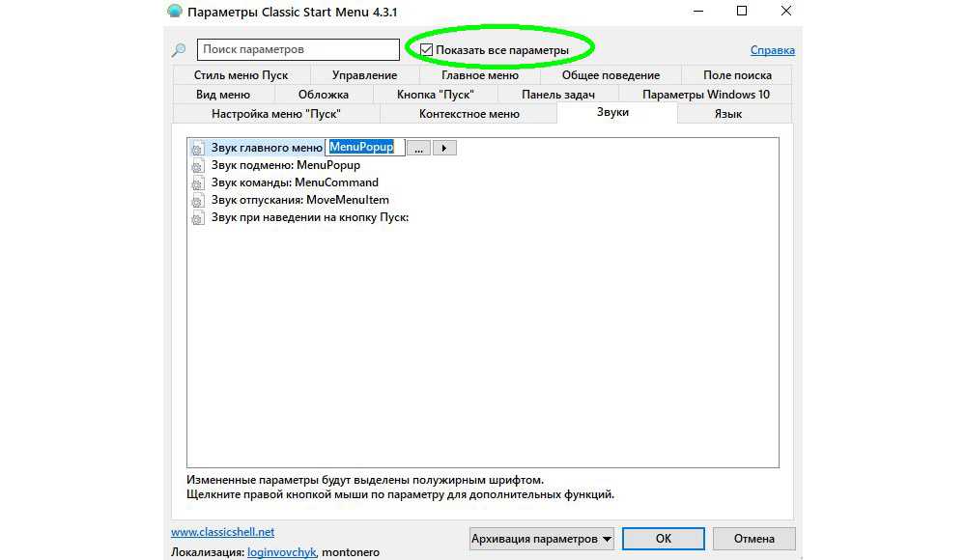966x560 pixels.
Task: Click gear icon beside Звук подменю
Action: tap(198, 166)
